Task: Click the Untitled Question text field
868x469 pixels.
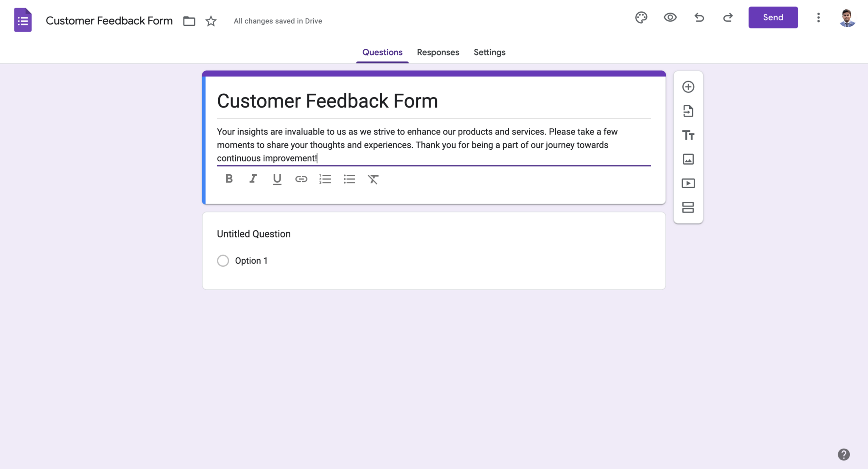Action: click(x=253, y=234)
